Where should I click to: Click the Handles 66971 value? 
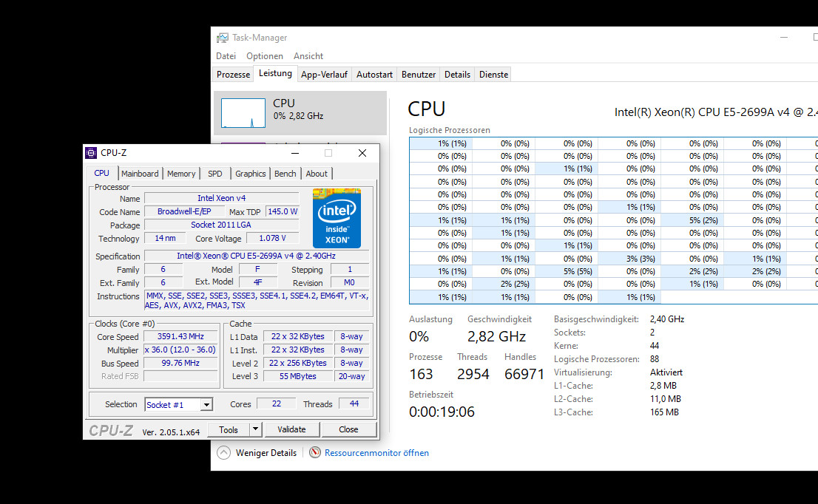[x=524, y=374]
